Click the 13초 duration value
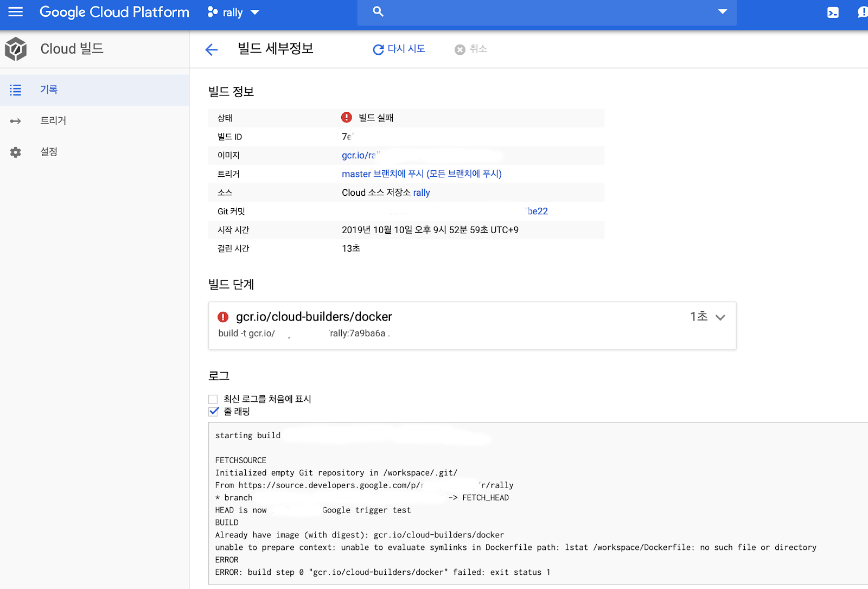 [x=351, y=248]
